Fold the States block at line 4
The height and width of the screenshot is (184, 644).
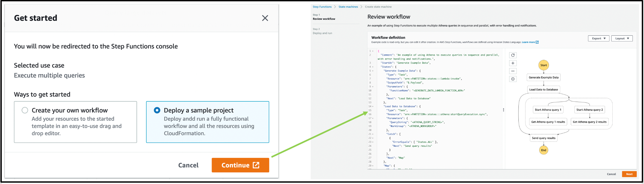373,67
